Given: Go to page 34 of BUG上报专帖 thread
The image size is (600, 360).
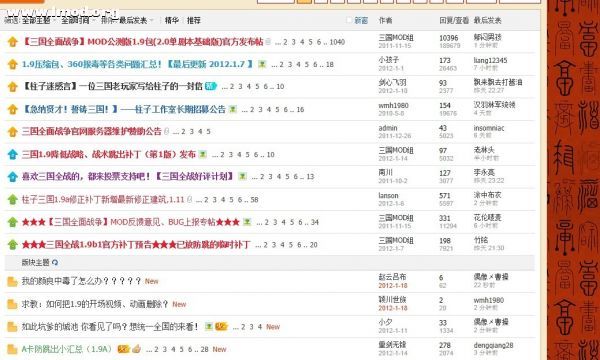Looking at the screenshot, I should pos(315,222).
